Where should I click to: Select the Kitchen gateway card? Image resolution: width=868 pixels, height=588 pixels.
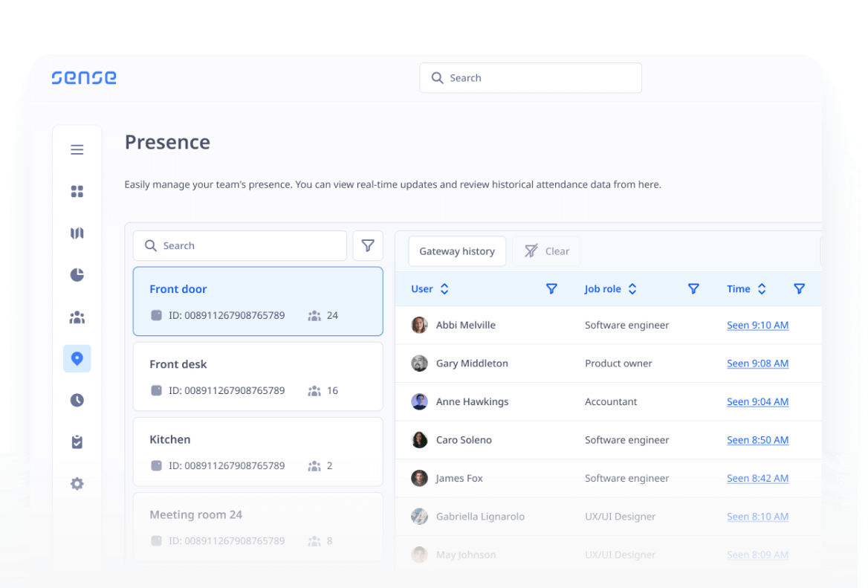pos(258,452)
